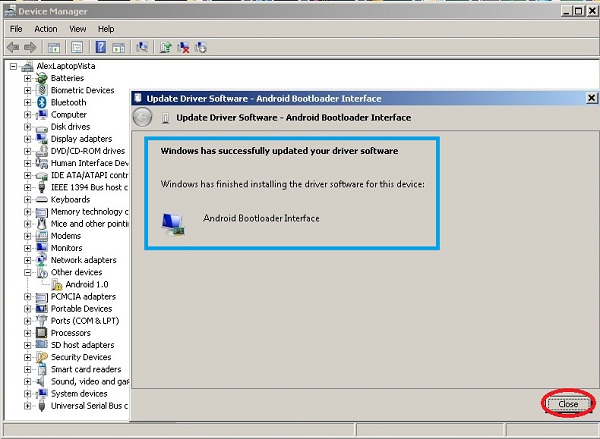Viewport: 600px width, 439px height.
Task: Open the Help menu
Action: click(x=106, y=29)
